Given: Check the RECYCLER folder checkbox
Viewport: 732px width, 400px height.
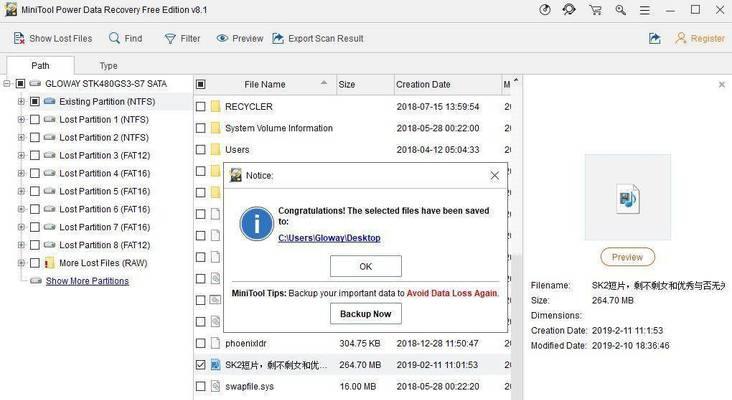Looking at the screenshot, I should click(x=201, y=106).
